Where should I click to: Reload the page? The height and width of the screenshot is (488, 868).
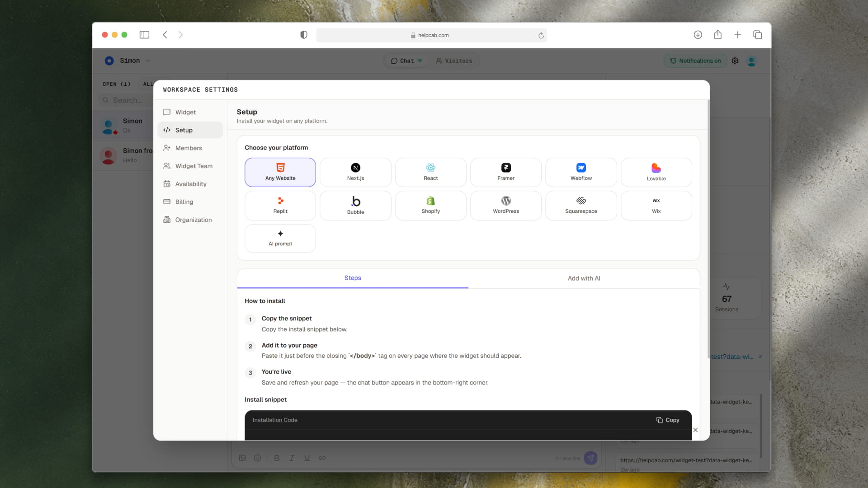pos(541,35)
